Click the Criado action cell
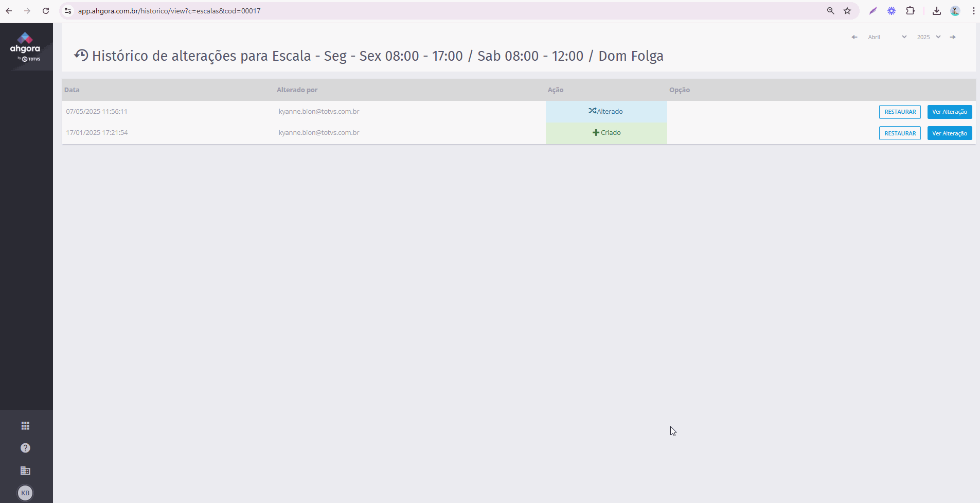Image resolution: width=980 pixels, height=503 pixels. (607, 132)
